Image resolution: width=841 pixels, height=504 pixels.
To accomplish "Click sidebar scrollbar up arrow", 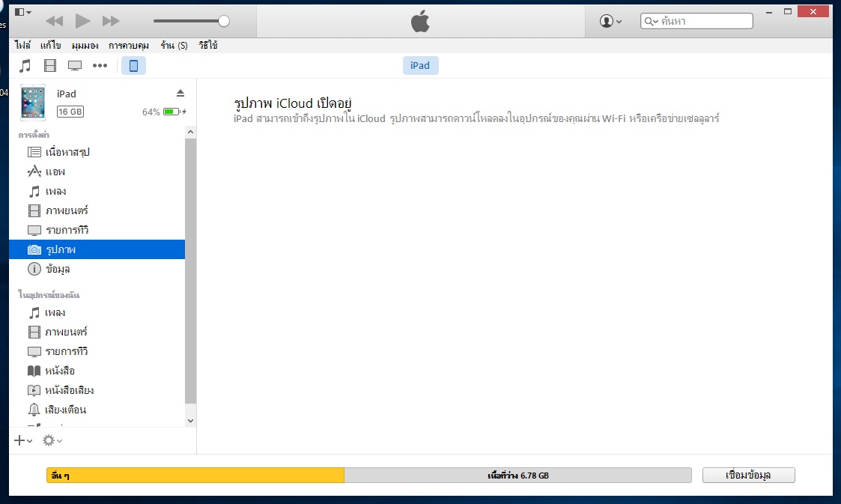I will pos(190,132).
